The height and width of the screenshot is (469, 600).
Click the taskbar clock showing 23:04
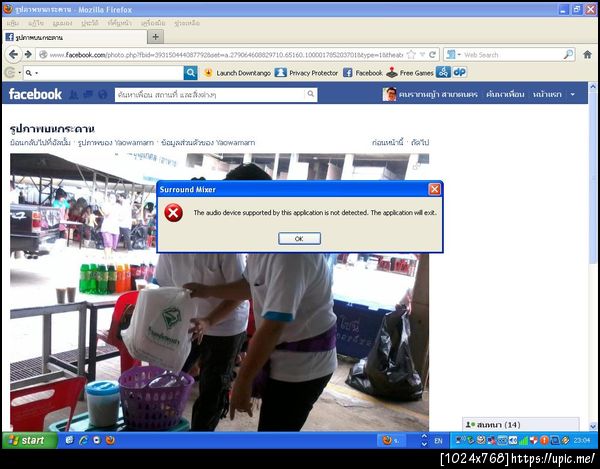tap(582, 441)
